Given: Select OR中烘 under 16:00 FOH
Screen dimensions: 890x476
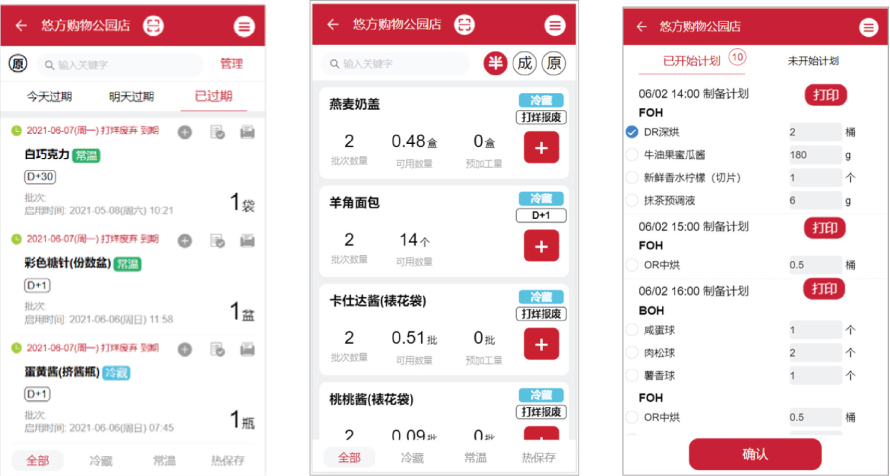Looking at the screenshot, I should [632, 417].
